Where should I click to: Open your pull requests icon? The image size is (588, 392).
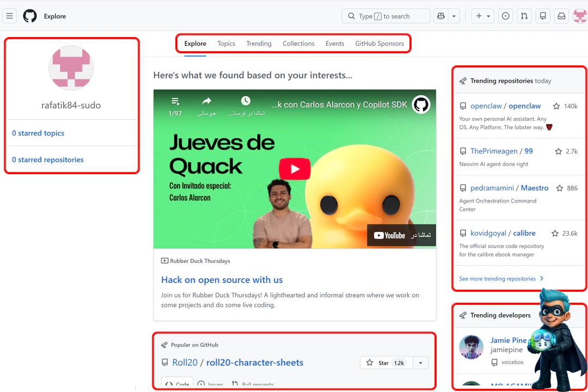pos(524,16)
